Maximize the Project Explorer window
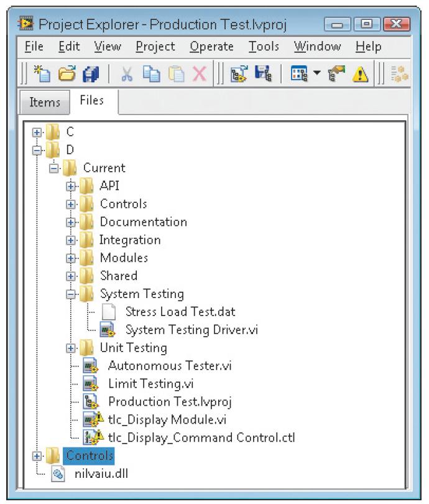Screen dimensions: 429x504 pos(367,24)
